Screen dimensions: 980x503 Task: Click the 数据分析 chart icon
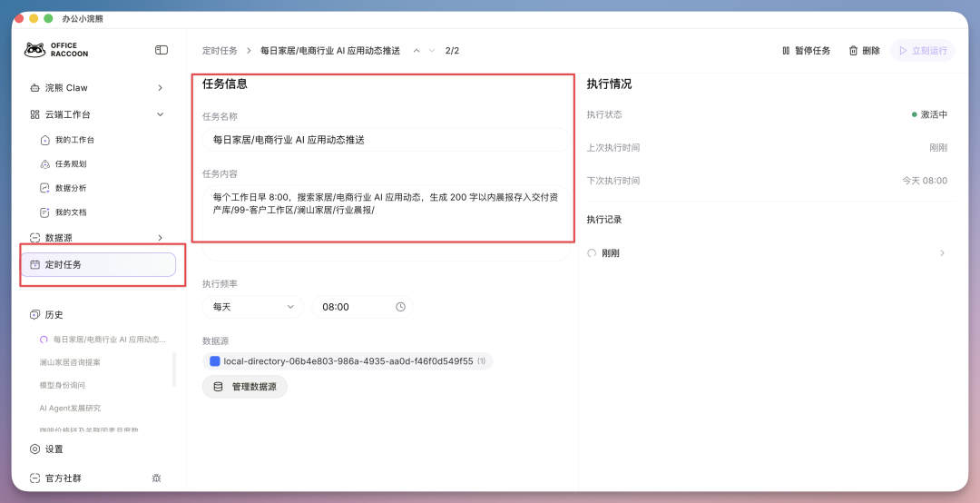pos(44,188)
